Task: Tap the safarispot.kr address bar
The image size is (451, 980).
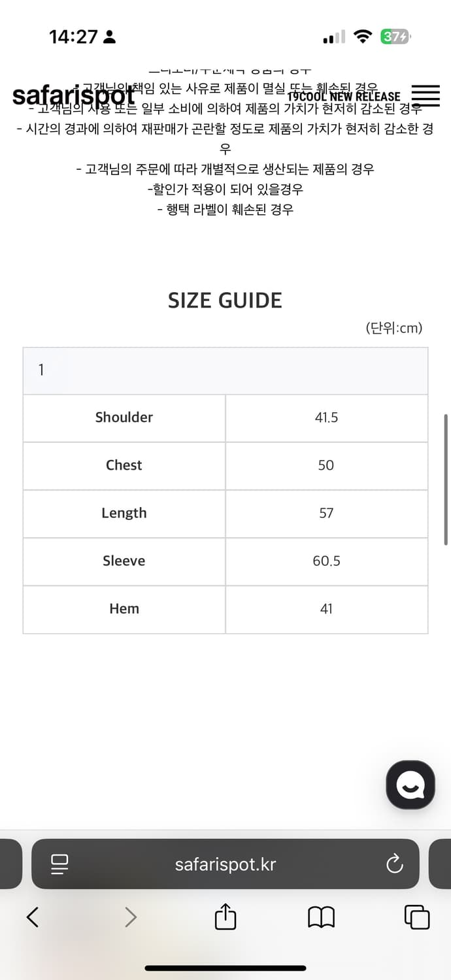Action: pyautogui.click(x=225, y=864)
